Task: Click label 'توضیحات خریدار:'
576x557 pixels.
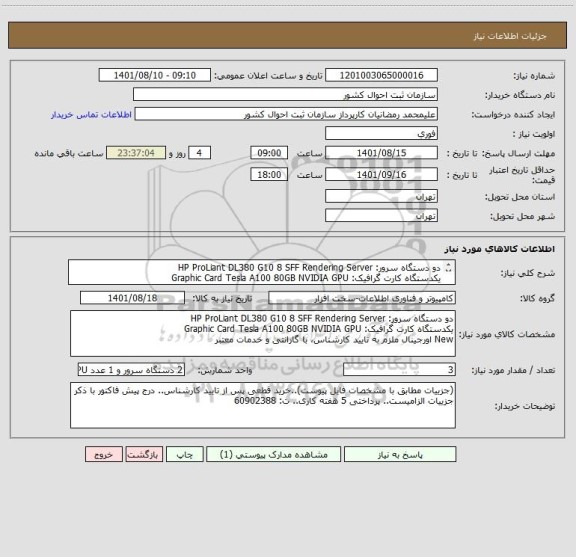Action: pyautogui.click(x=525, y=406)
